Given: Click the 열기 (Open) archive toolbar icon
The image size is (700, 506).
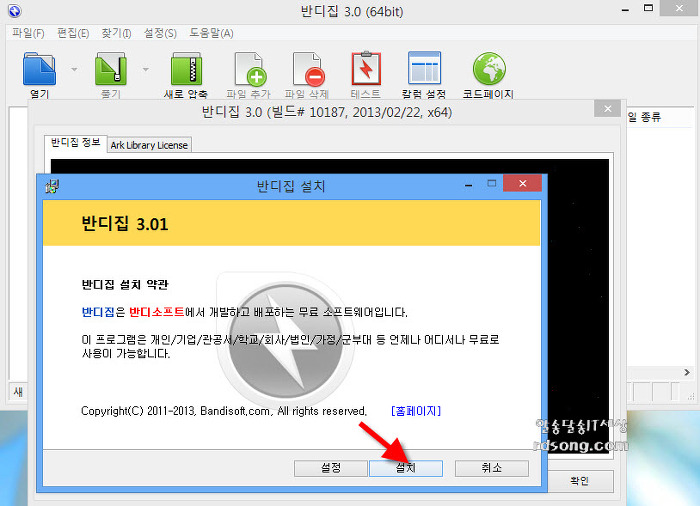Looking at the screenshot, I should [40, 70].
